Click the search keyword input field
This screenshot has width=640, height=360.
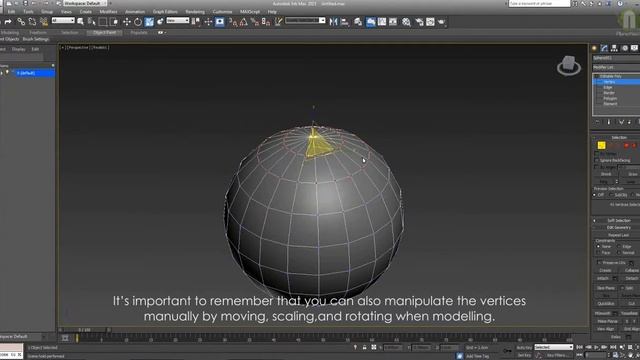coord(539,3)
